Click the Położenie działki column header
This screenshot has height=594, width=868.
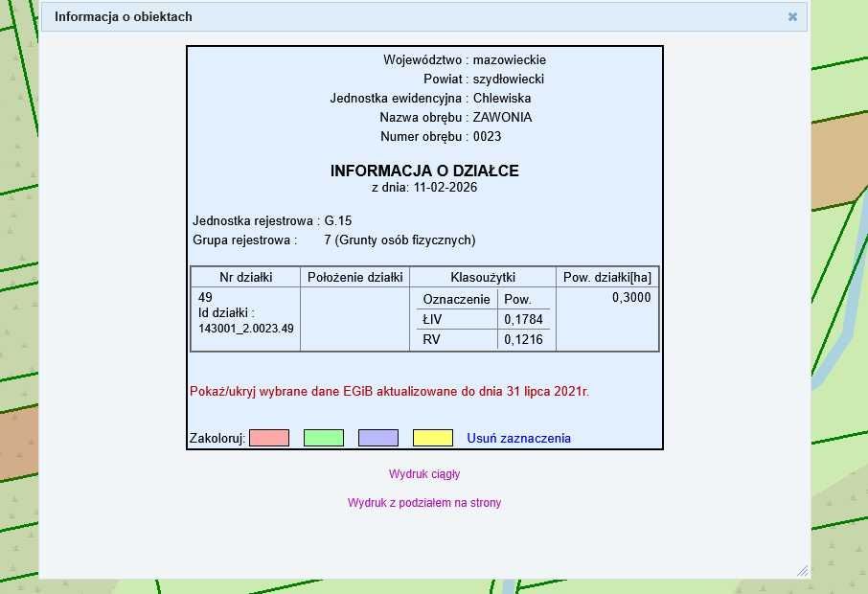click(354, 277)
